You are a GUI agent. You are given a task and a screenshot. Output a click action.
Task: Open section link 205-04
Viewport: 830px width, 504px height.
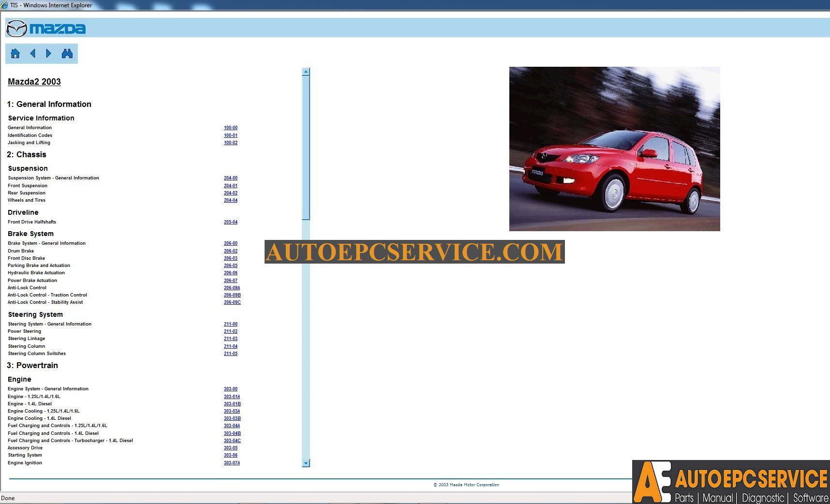click(231, 222)
